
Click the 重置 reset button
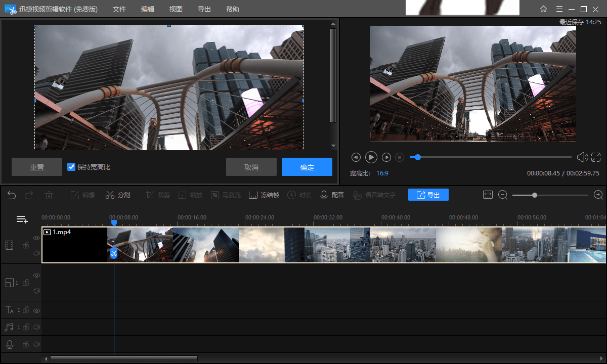coord(37,167)
